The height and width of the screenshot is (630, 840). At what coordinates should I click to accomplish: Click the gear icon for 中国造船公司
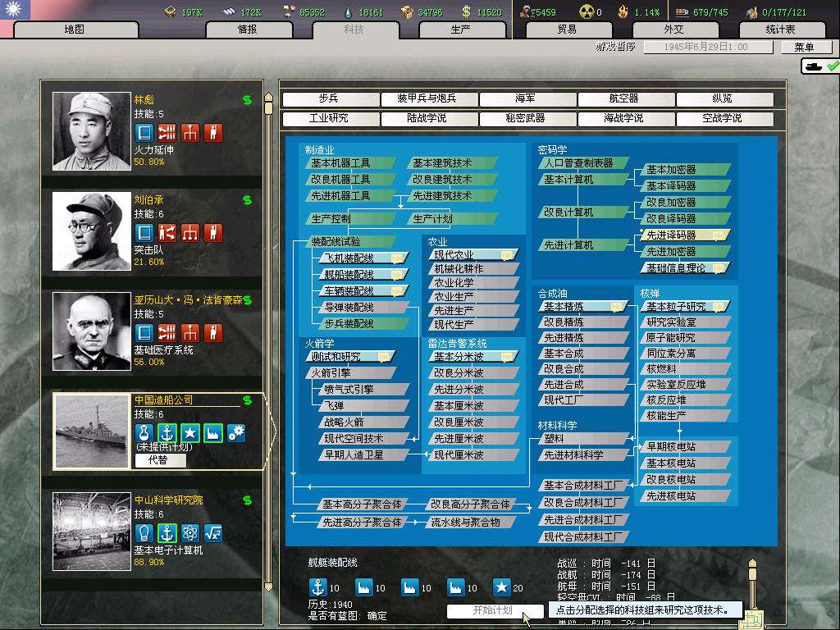click(236, 432)
